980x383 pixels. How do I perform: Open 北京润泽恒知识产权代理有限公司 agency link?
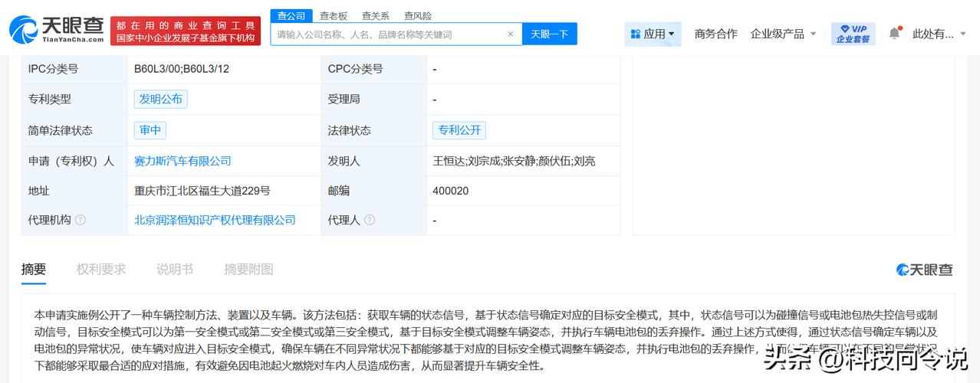[215, 220]
